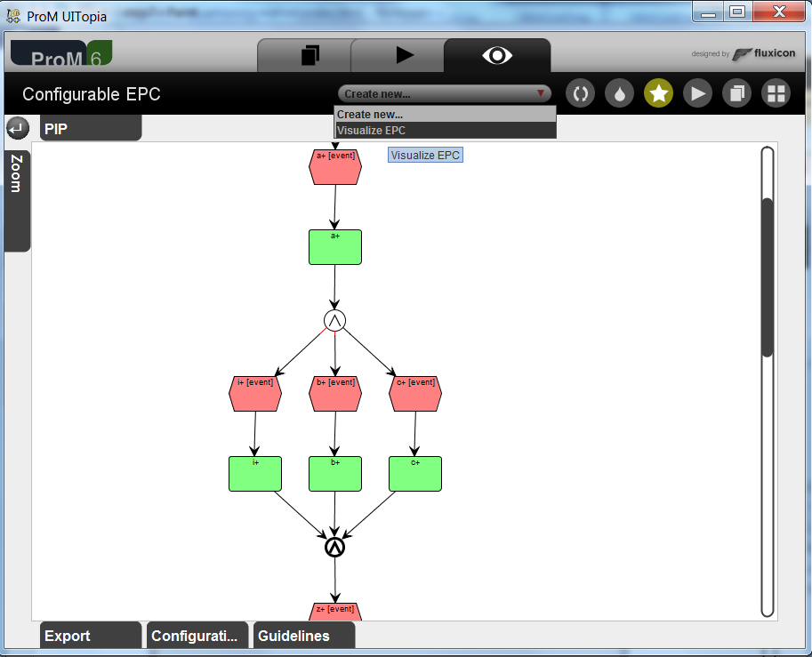This screenshot has width=812, height=657.
Task: Choose 'Create new...' entry in dropdown list
Action: [445, 115]
